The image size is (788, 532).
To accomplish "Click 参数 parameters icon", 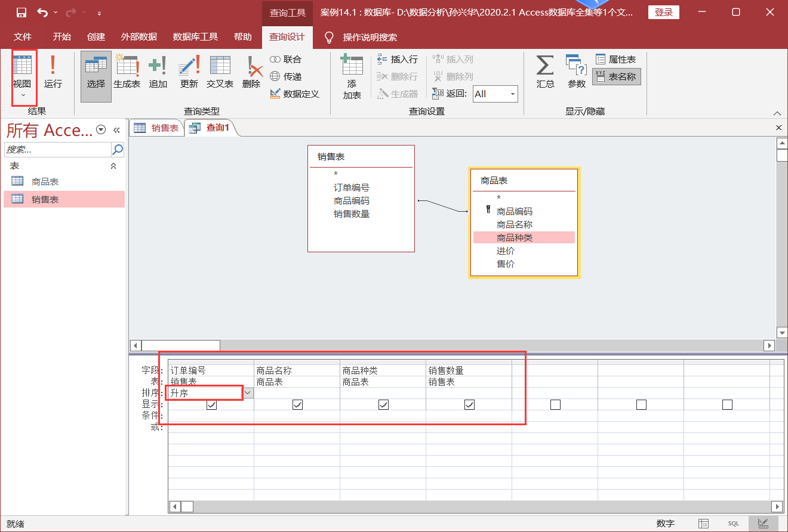I will (577, 72).
